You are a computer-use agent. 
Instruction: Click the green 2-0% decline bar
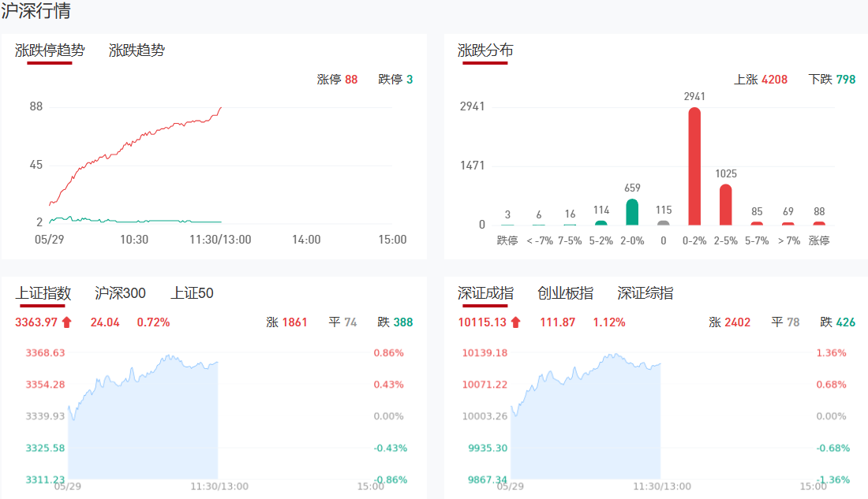pyautogui.click(x=632, y=212)
